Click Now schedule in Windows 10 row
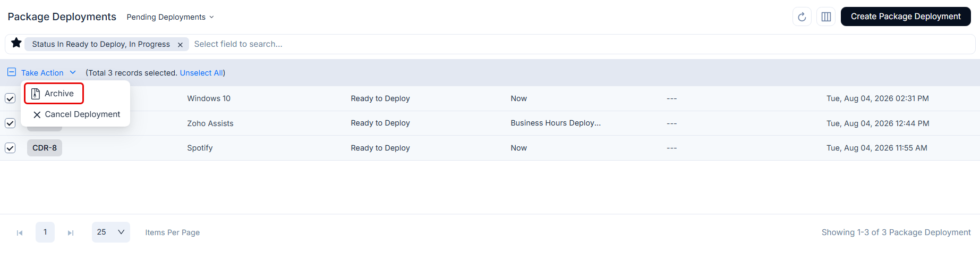Screen dimensions: 980x258 519,98
